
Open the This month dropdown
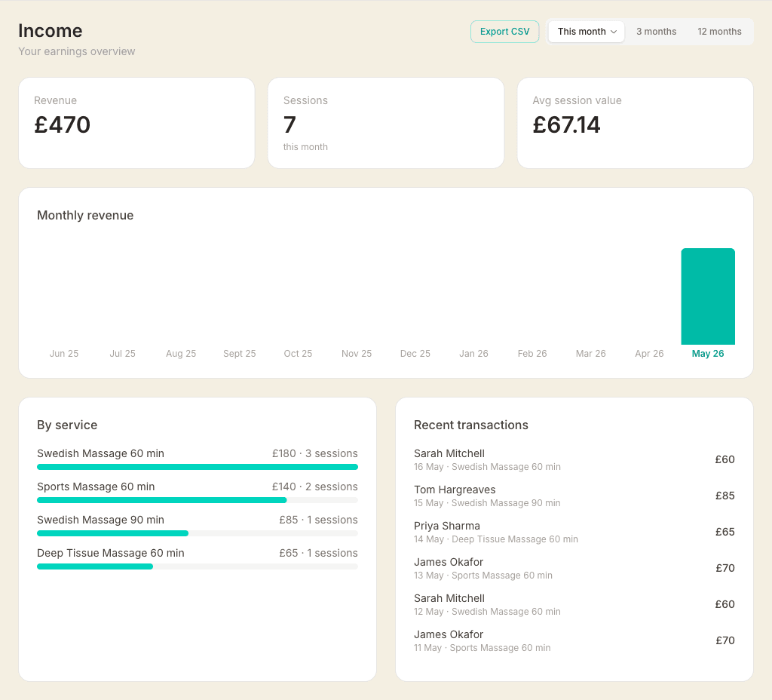(587, 32)
